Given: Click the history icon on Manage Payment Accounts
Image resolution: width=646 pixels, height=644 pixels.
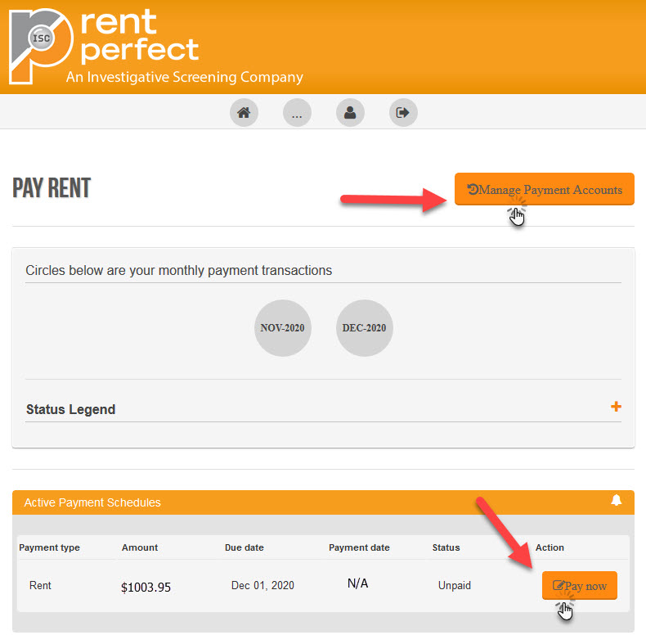Looking at the screenshot, I should (x=473, y=189).
